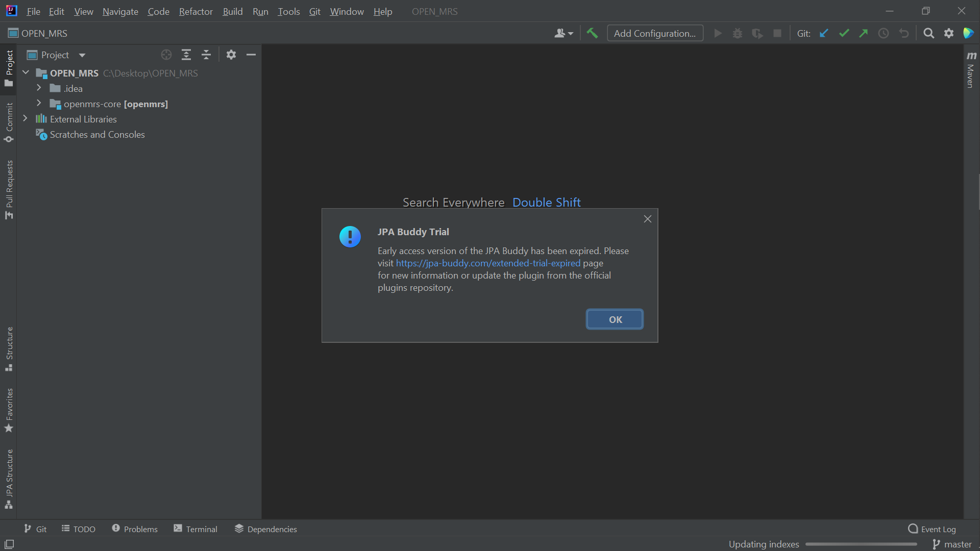Viewport: 980px width, 551px height.
Task: Open the TODO tool window tab
Action: pyautogui.click(x=79, y=529)
